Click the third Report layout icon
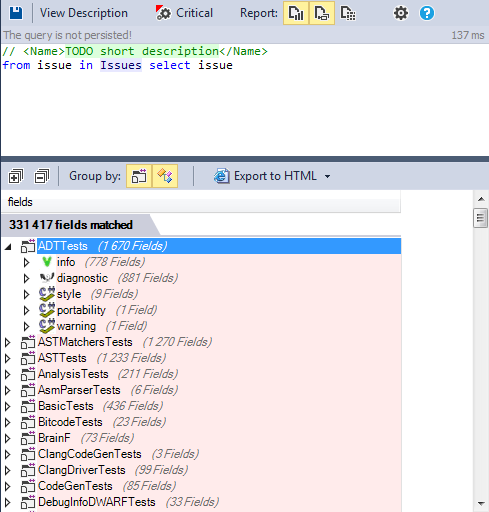Image resolution: width=489 pixels, height=512 pixels. coord(348,13)
